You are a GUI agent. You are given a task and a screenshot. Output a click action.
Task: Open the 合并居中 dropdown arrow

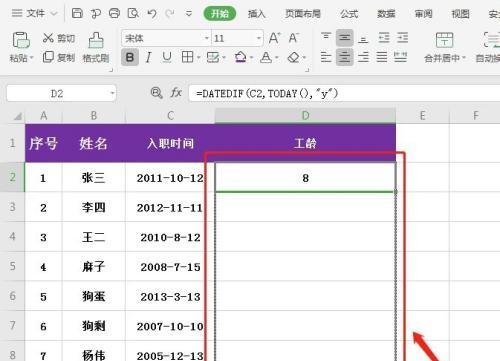click(x=463, y=58)
